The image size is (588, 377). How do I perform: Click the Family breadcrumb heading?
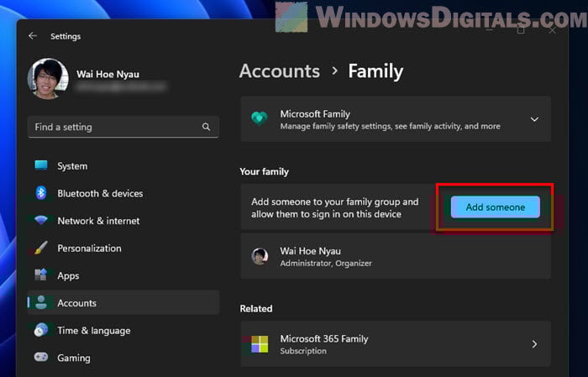375,71
